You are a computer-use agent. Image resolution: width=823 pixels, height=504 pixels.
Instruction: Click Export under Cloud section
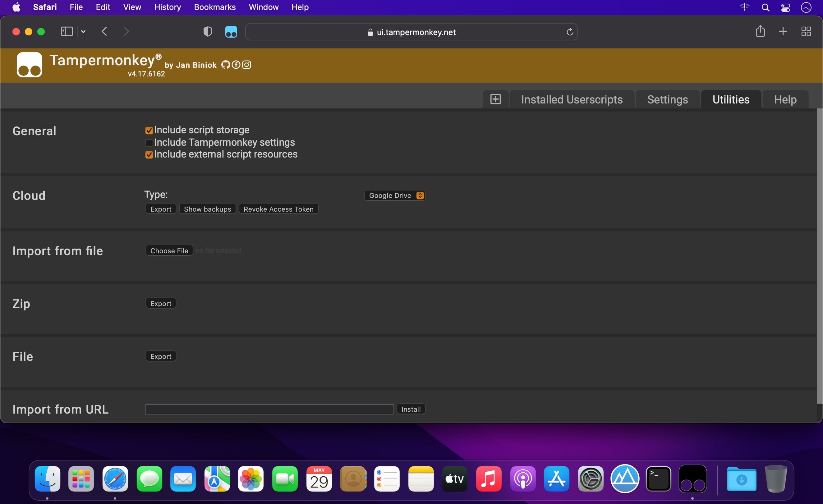tap(161, 209)
